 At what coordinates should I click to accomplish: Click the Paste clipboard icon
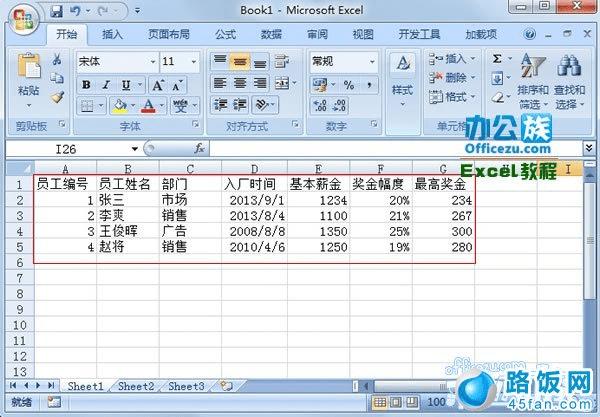tap(29, 67)
